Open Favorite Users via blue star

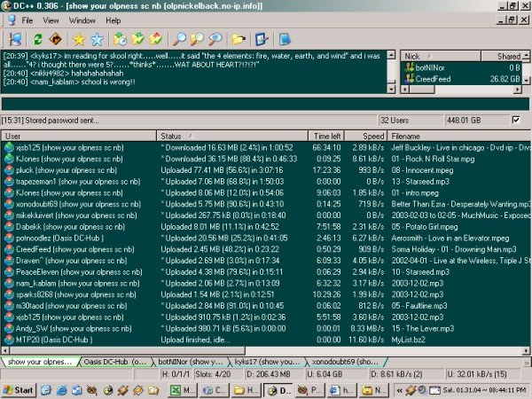point(97,39)
